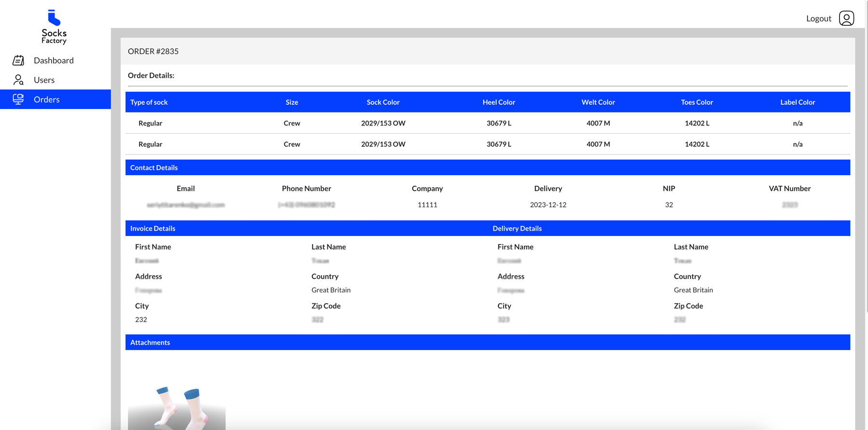868x430 pixels.
Task: Click the user profile avatar icon
Action: tap(846, 18)
